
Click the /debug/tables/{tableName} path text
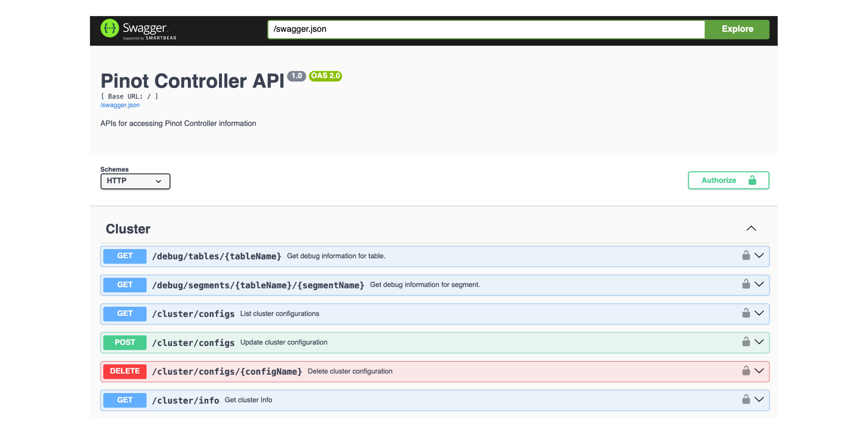point(217,256)
